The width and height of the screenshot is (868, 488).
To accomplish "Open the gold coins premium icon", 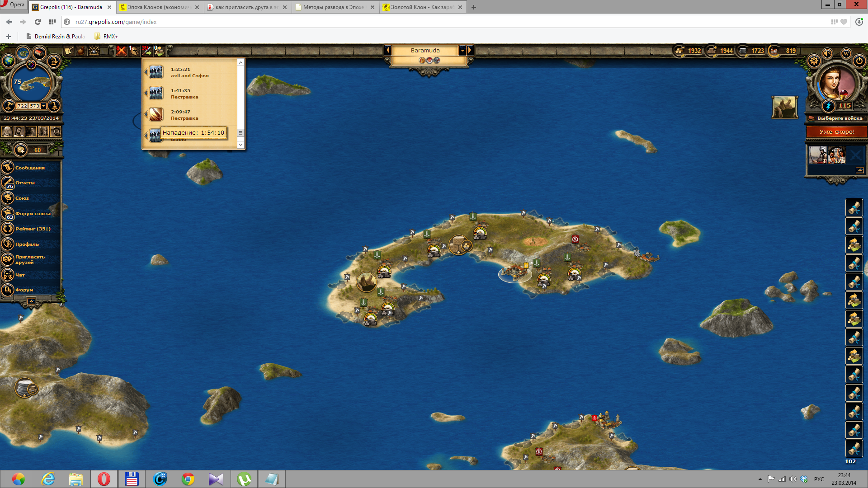I will pyautogui.click(x=21, y=150).
